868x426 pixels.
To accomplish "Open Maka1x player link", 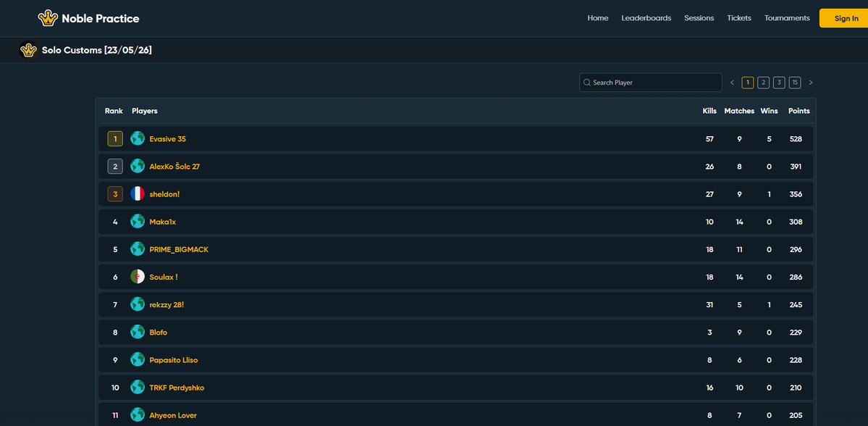I will click(163, 222).
